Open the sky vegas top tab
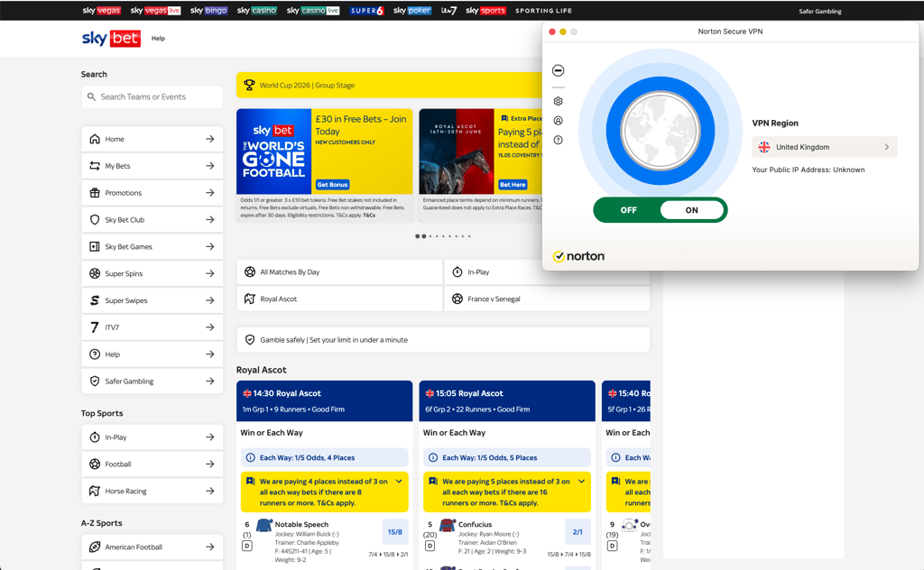Viewport: 924px width, 570px height. (101, 10)
